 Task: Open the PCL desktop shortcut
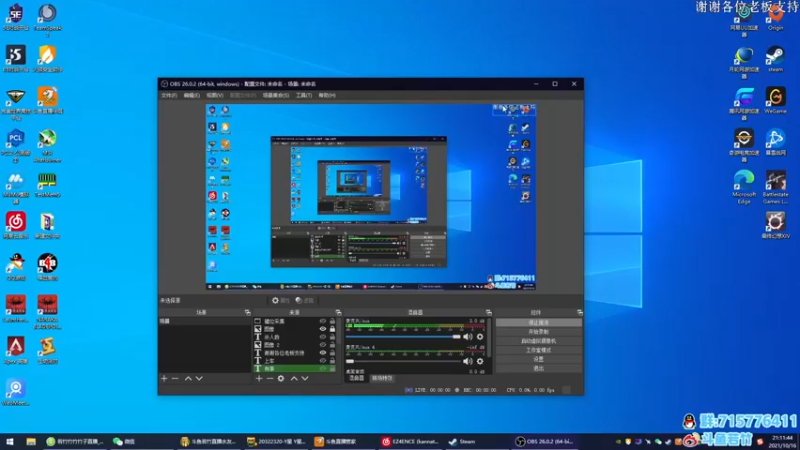click(x=15, y=146)
